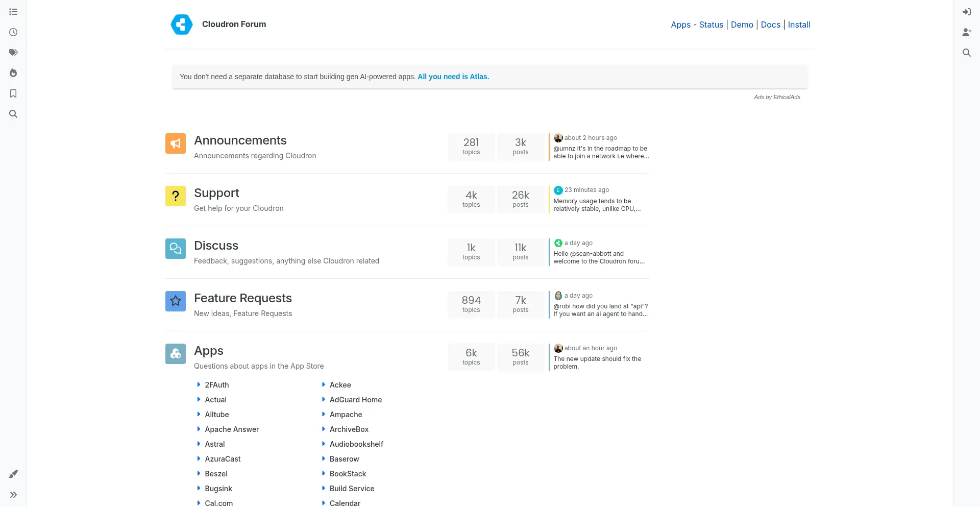This screenshot has width=980, height=507.
Task: Click the Ads by EthicalAds label
Action: point(777,97)
